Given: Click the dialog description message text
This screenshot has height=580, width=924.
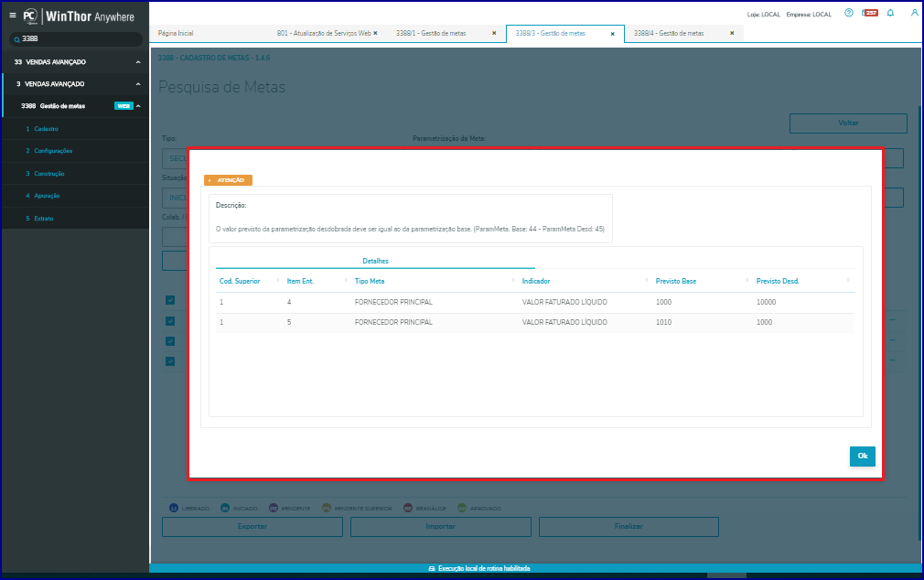Looking at the screenshot, I should pyautogui.click(x=410, y=230).
